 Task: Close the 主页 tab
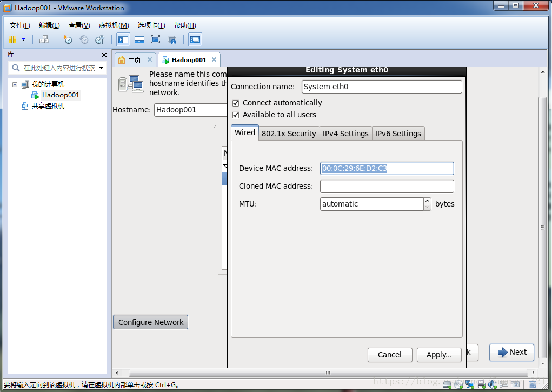150,59
